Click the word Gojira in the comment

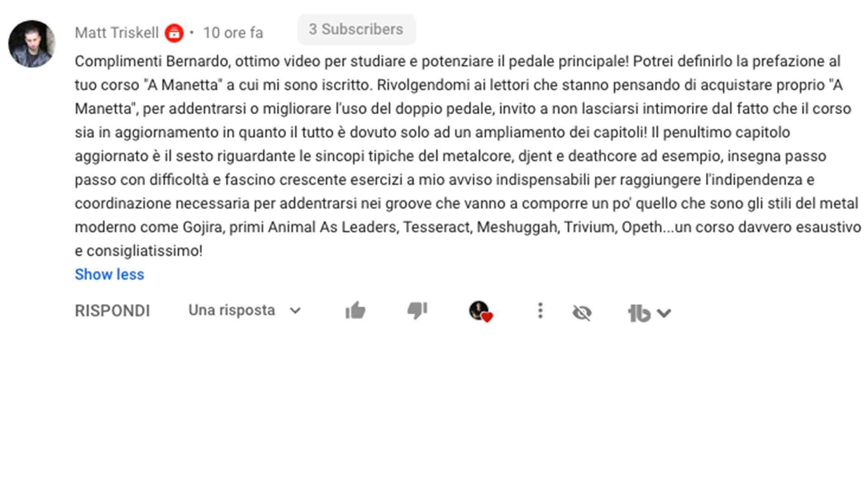click(x=203, y=227)
